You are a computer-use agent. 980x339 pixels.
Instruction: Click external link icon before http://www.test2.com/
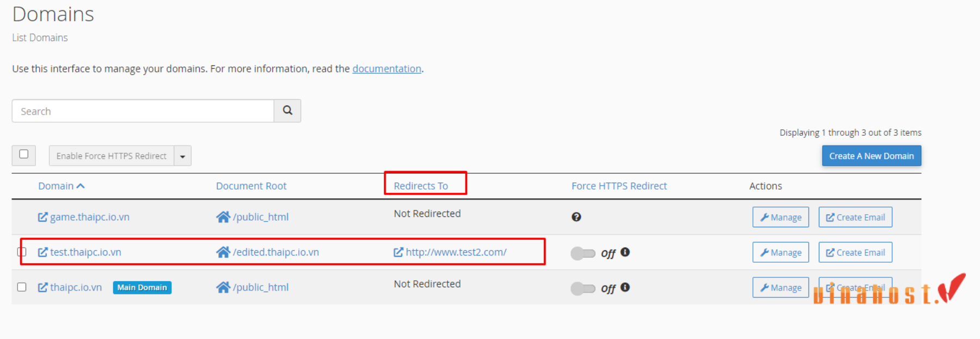pos(398,252)
